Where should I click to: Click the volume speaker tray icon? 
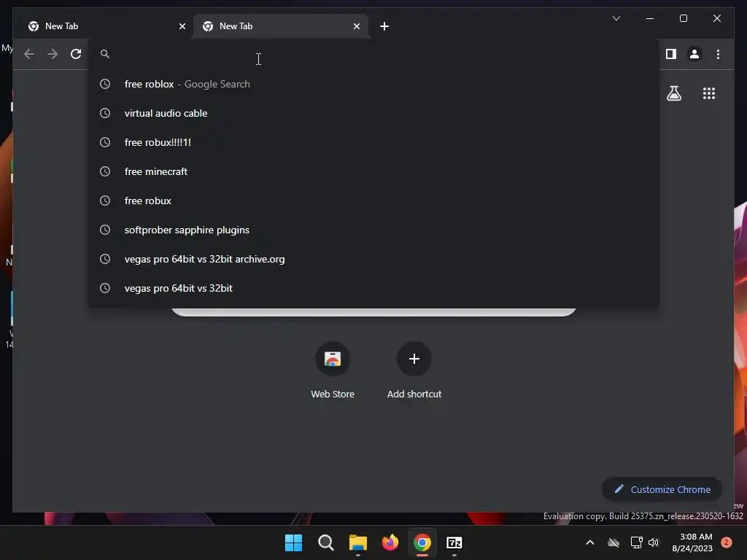(x=654, y=542)
